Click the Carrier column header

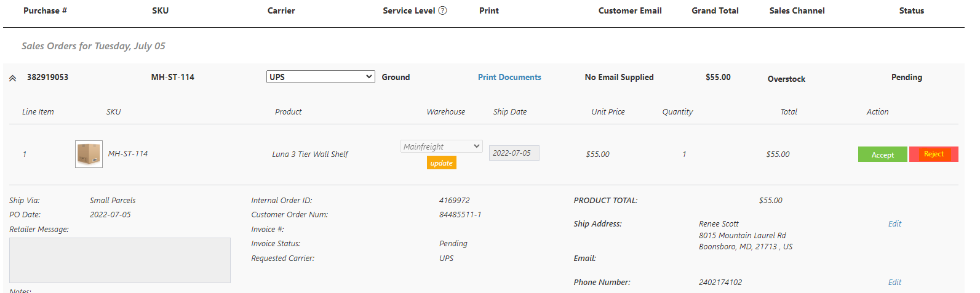(x=281, y=10)
